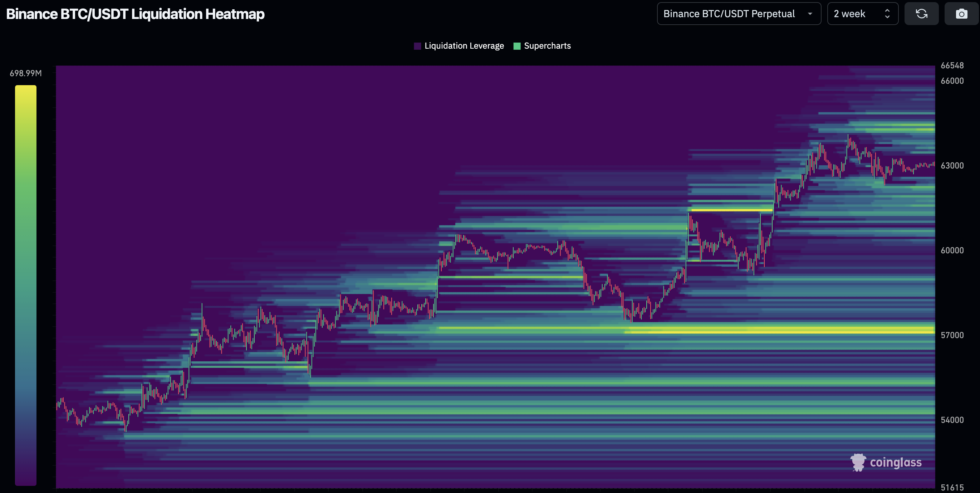The width and height of the screenshot is (980, 493).
Task: Toggle the Supercharts series legend label
Action: pyautogui.click(x=547, y=46)
